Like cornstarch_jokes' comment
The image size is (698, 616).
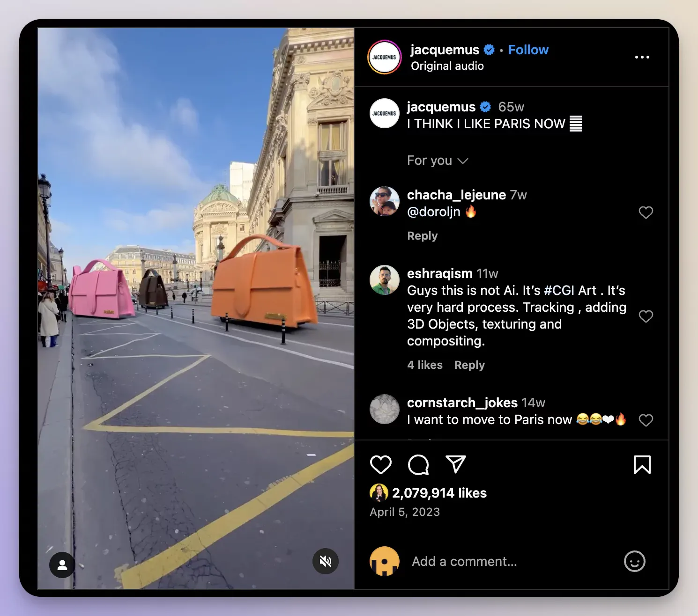click(x=646, y=420)
